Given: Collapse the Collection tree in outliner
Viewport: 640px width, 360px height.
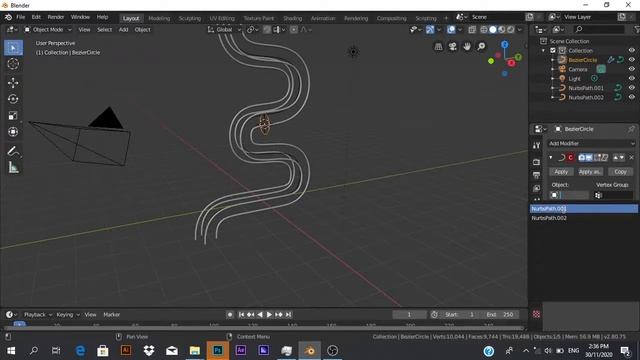Looking at the screenshot, I should (544, 51).
